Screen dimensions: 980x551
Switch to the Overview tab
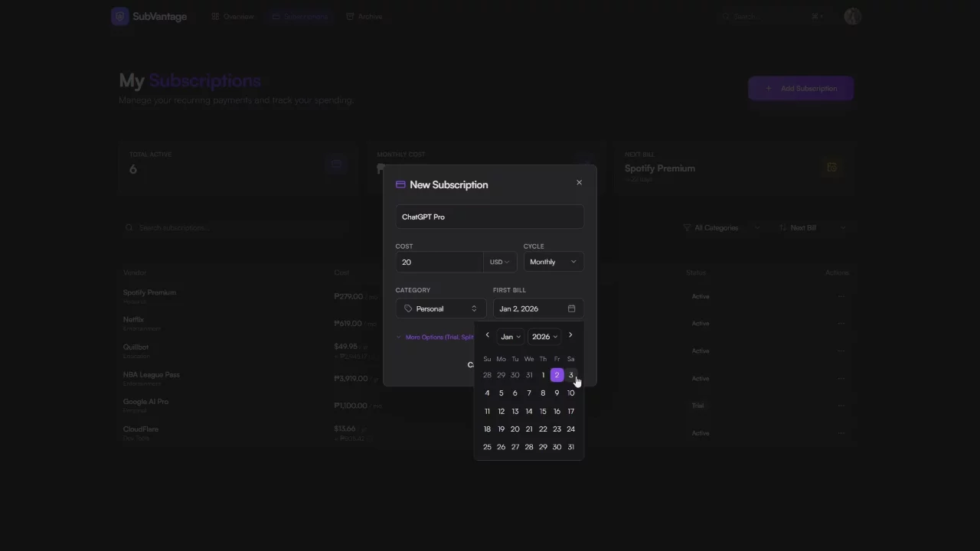(232, 16)
